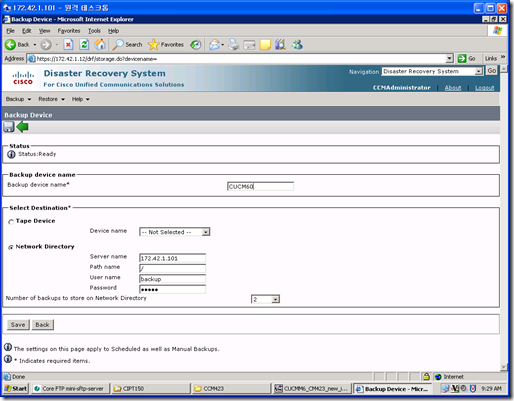Screen dimensions: 514x401
Task: Click the Logout link
Action: 484,88
